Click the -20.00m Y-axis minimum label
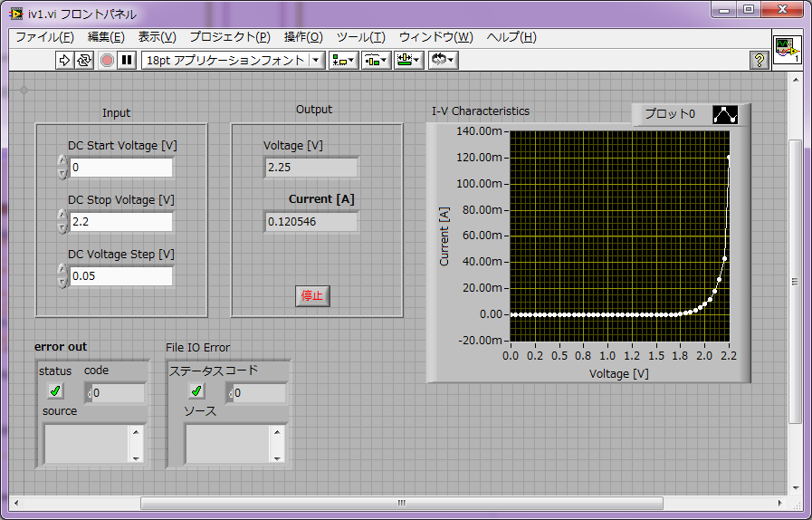Viewport: 812px width, 520px height. pyautogui.click(x=481, y=340)
